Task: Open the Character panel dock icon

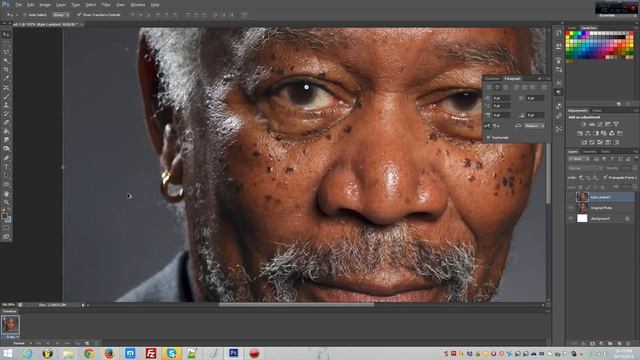Action: pos(559,83)
